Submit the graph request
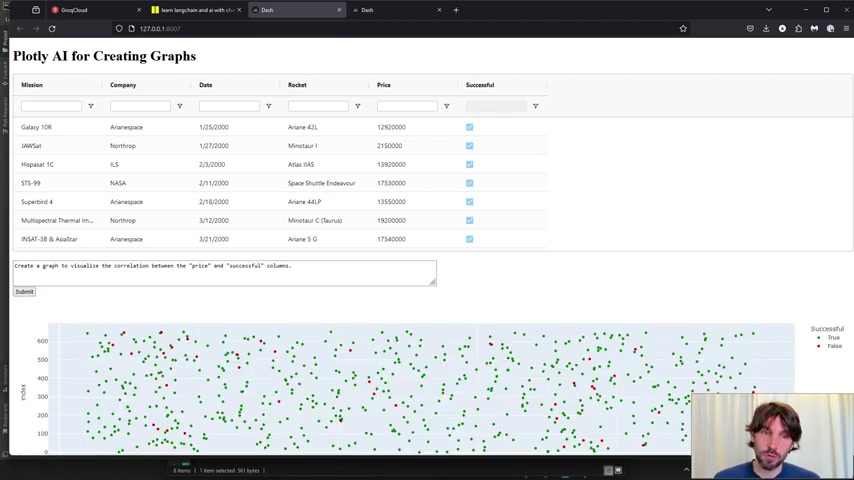854x480 pixels. tap(24, 291)
